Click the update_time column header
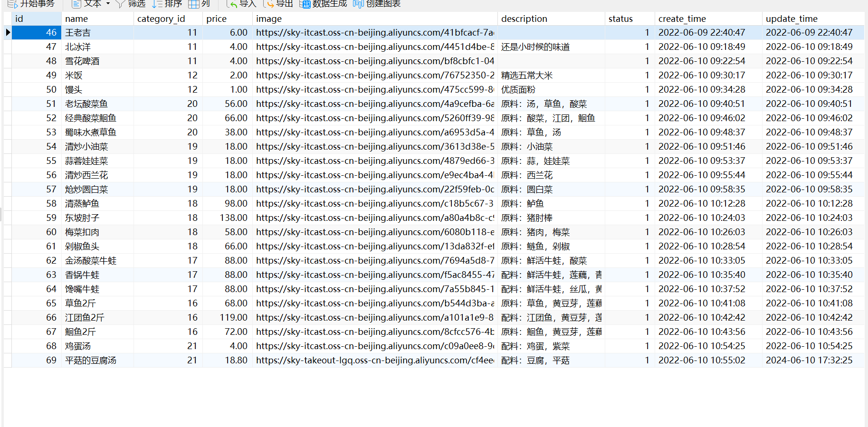The width and height of the screenshot is (868, 427). 813,19
